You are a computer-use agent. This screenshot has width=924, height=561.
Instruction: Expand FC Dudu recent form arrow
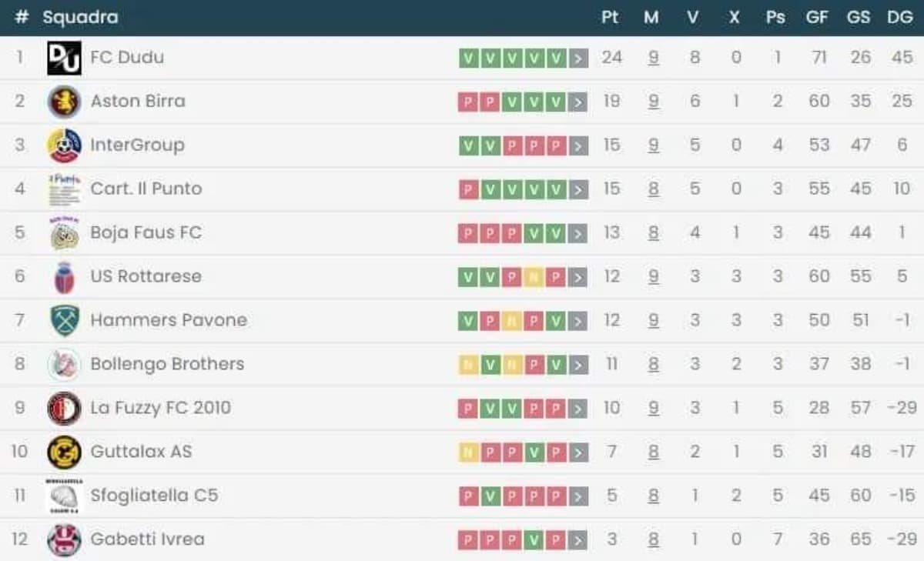tap(579, 58)
